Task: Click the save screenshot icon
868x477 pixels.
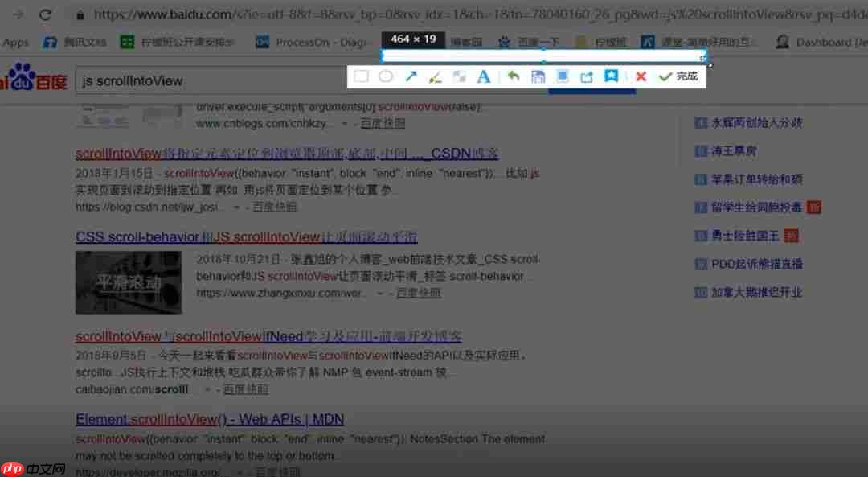Action: [x=537, y=76]
